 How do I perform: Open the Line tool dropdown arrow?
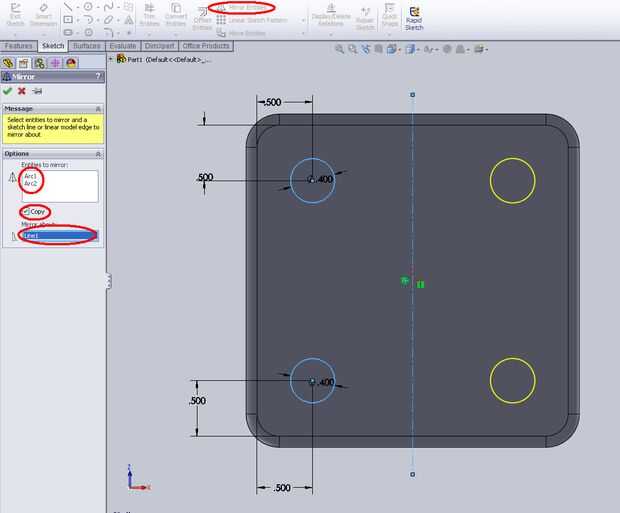tap(78, 7)
